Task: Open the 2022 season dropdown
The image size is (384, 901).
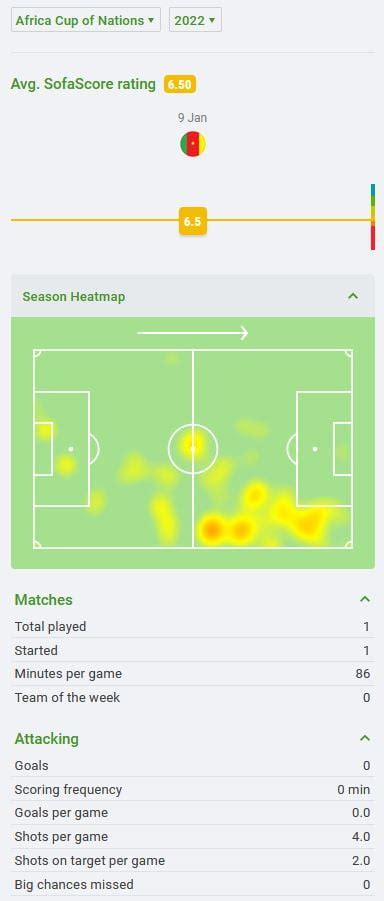Action: pos(195,21)
